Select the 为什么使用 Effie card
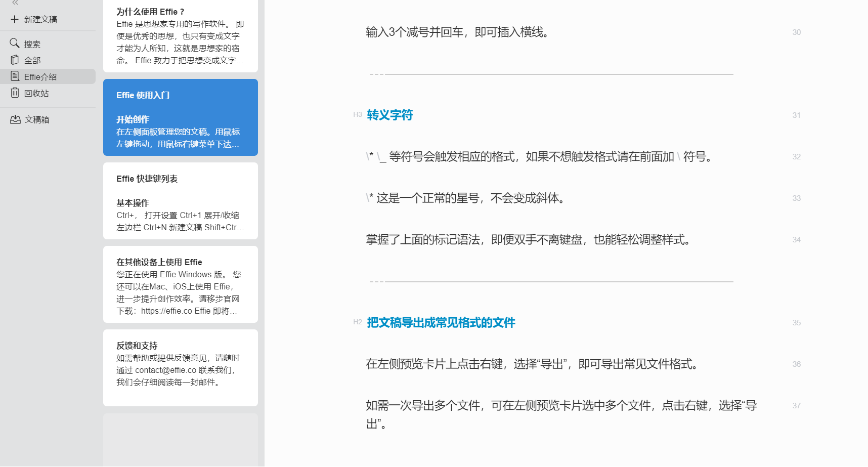Image resolution: width=868 pixels, height=467 pixels. tap(180, 35)
